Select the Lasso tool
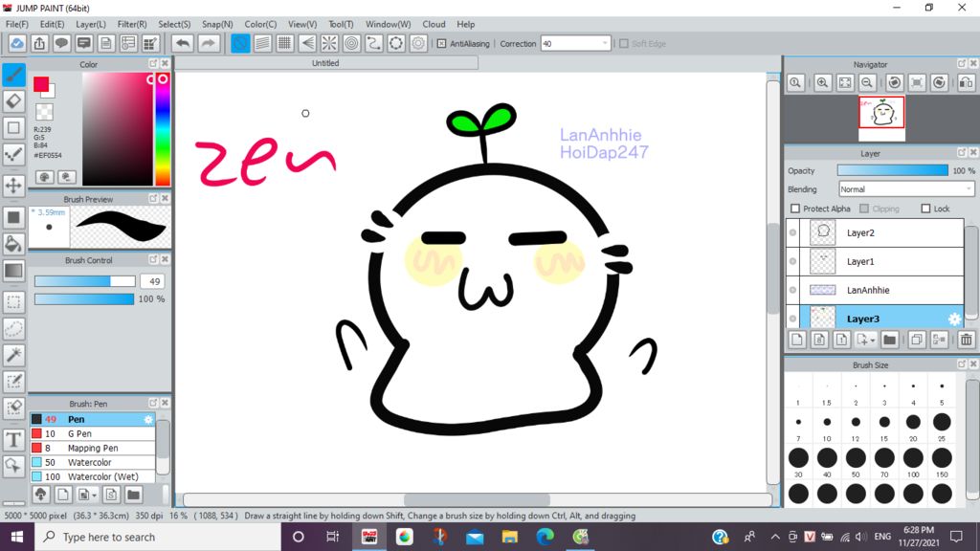 13,329
